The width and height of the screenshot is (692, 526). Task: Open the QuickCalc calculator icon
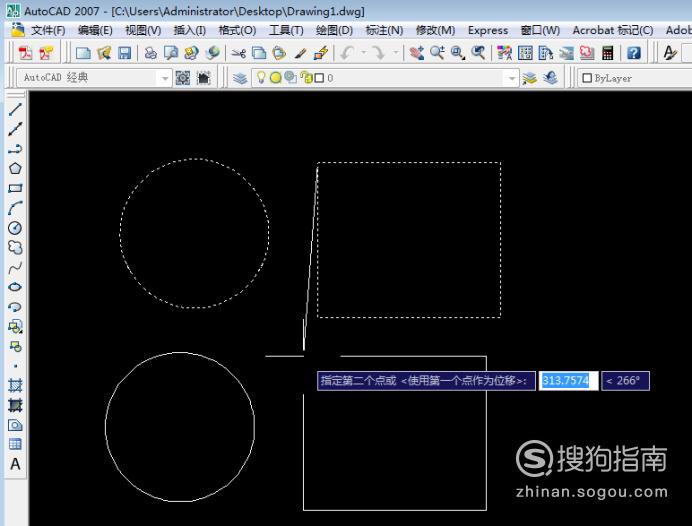point(608,53)
